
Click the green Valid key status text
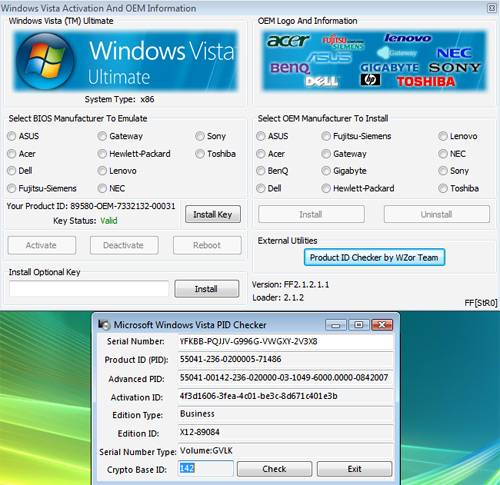[x=109, y=221]
